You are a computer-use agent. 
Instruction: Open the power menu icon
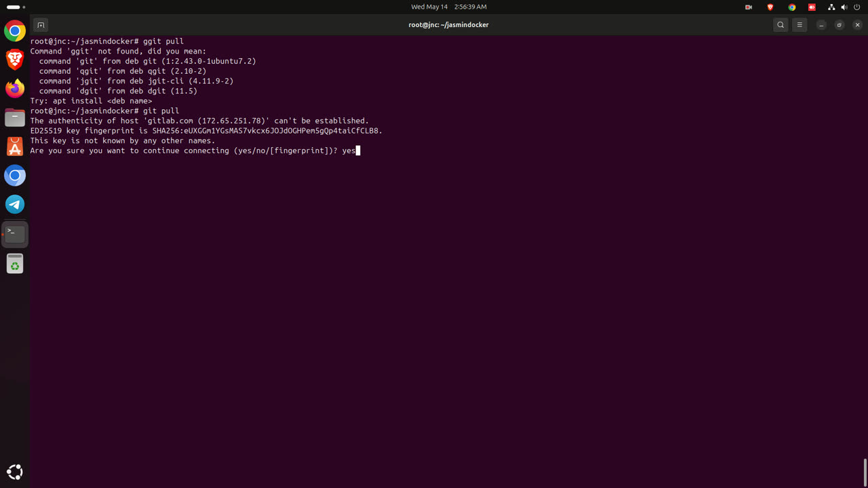point(857,7)
